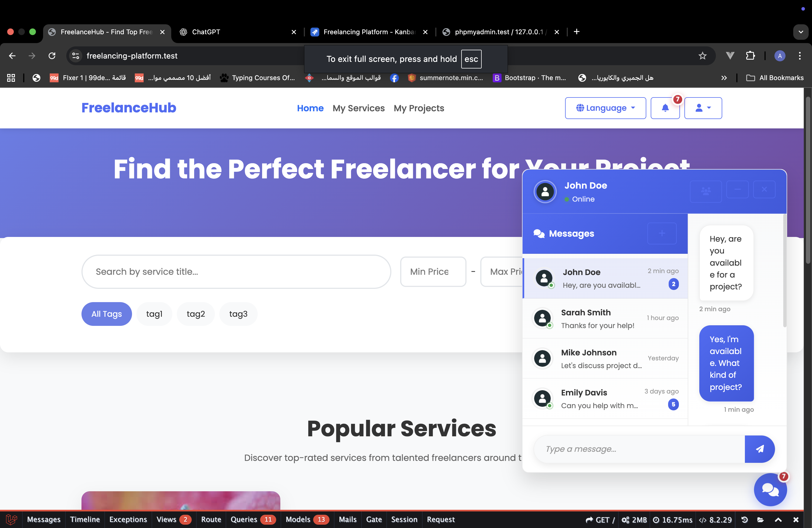The height and width of the screenshot is (528, 812).
Task: Open browser extensions puzzle icon
Action: [750, 56]
